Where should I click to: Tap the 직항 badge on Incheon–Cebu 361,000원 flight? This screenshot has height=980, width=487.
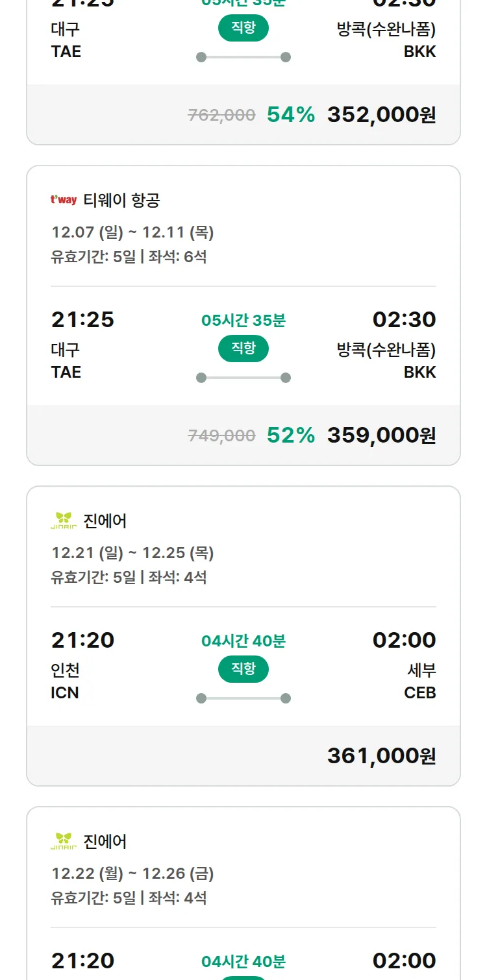tap(243, 669)
